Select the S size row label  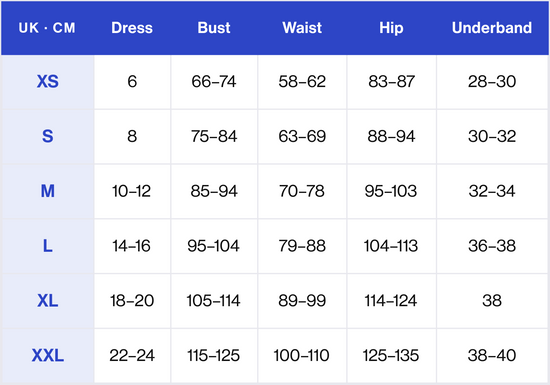(x=48, y=136)
